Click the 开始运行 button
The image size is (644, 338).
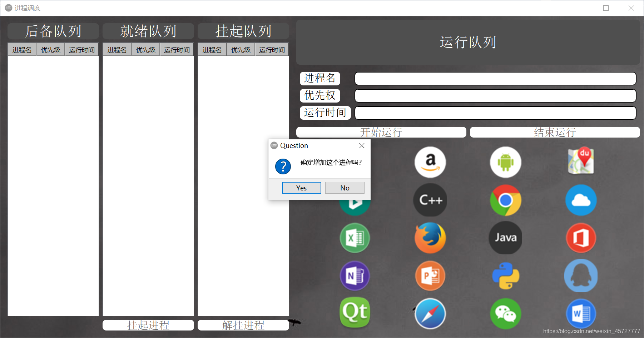click(381, 132)
